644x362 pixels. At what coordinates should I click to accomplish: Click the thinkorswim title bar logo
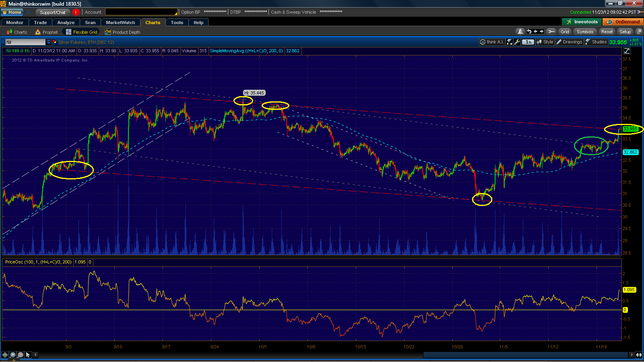pyautogui.click(x=4, y=4)
